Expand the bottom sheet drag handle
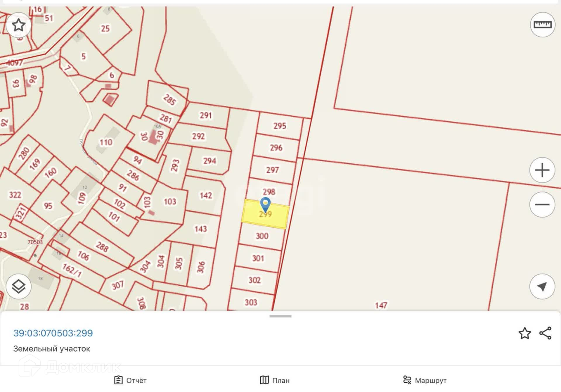561x392 pixels. point(280,316)
